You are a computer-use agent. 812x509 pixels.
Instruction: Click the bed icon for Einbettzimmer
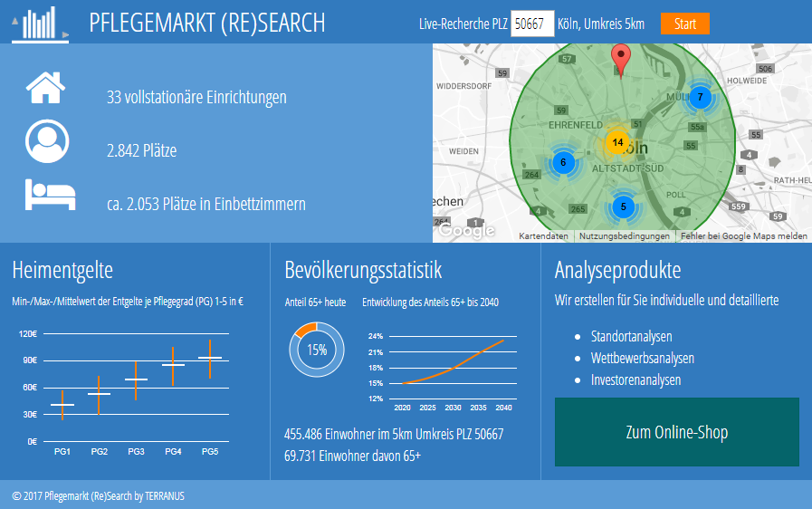pos(50,194)
